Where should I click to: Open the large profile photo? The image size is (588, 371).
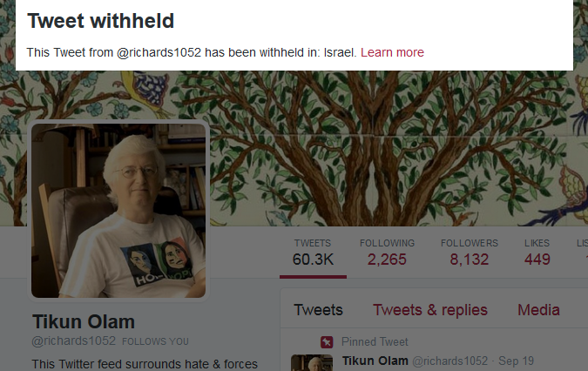pyautogui.click(x=118, y=211)
